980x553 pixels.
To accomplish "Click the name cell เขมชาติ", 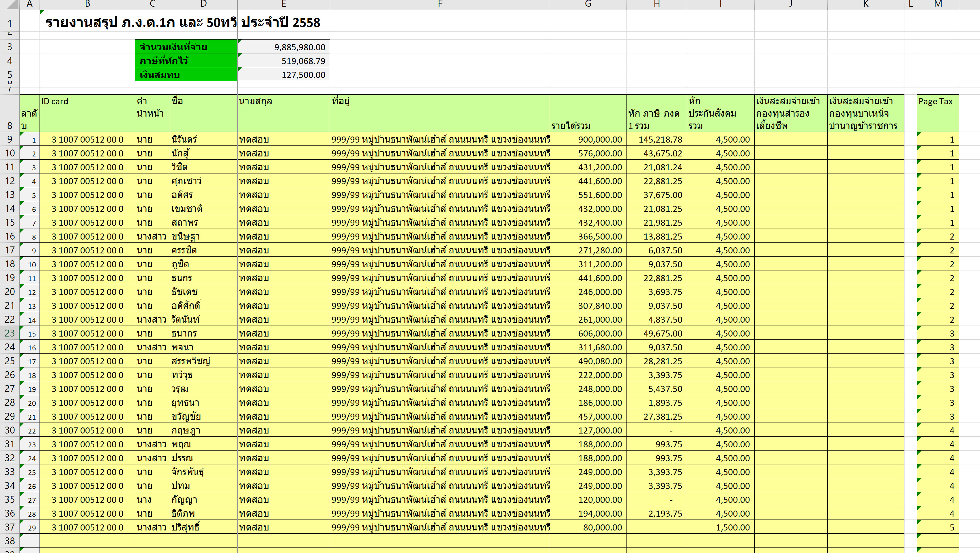I will point(203,209).
